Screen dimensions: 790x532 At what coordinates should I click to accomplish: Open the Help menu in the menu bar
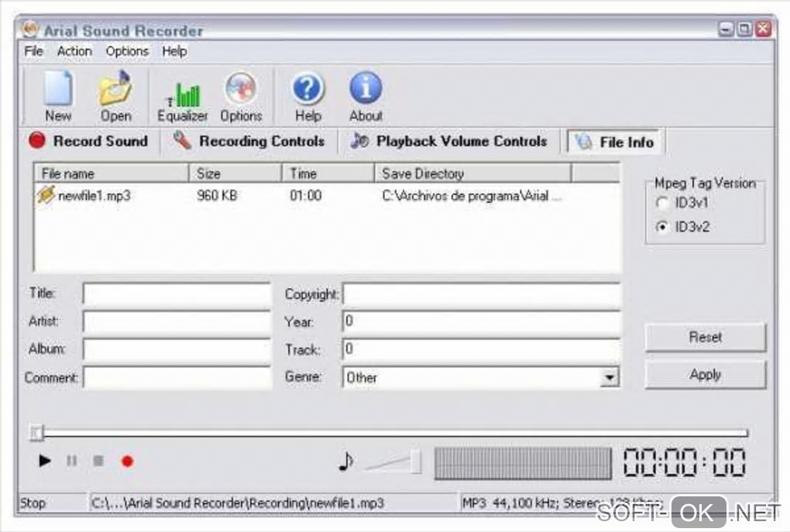point(174,51)
